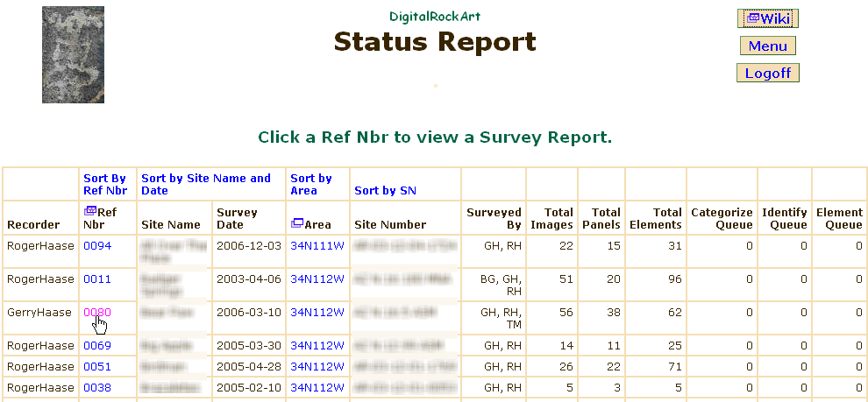Open survey report for Ref Nbr 0011
This screenshot has height=402, width=868.
pos(97,279)
